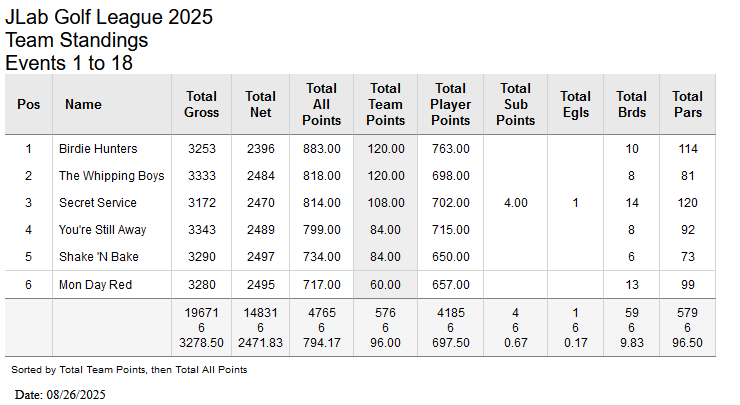
Task: Click the Total Gross column header
Action: 201,104
